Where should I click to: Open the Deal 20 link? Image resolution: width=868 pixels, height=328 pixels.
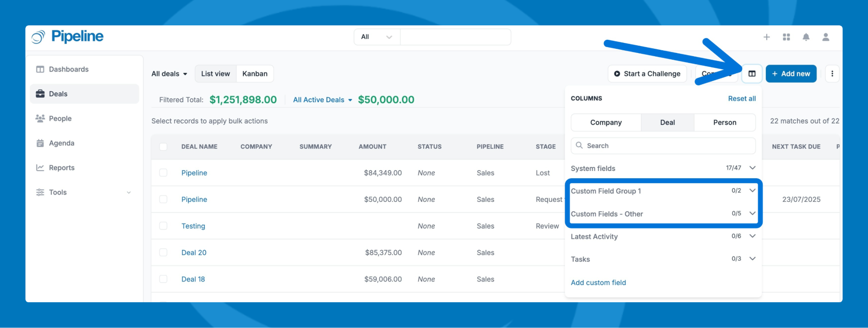pos(194,252)
